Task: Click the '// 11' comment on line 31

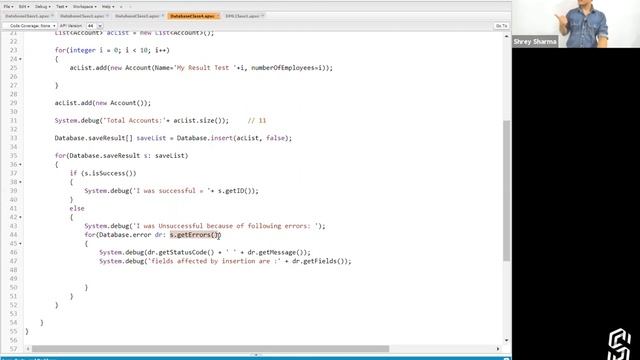Action: (x=257, y=121)
